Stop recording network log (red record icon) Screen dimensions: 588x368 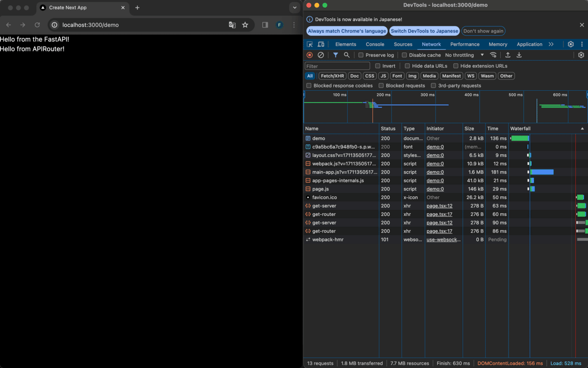(x=309, y=55)
